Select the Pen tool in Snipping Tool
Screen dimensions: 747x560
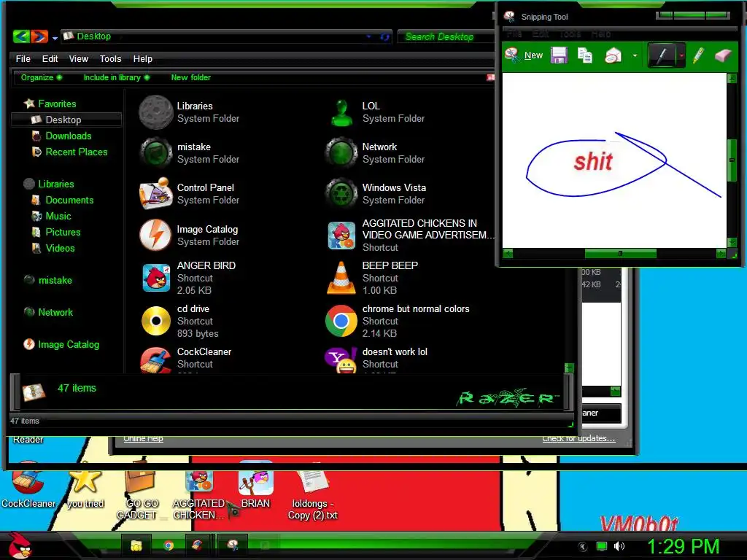pyautogui.click(x=662, y=55)
